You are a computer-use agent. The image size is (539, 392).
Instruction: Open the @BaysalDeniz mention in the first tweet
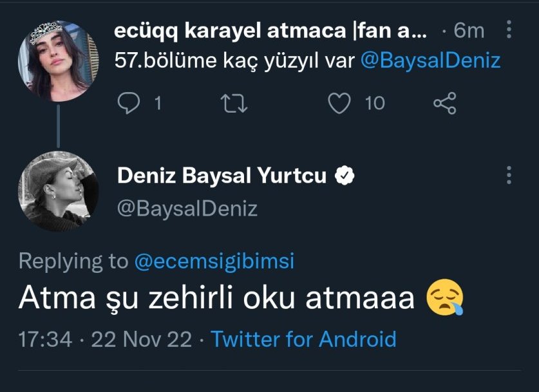tap(430, 61)
